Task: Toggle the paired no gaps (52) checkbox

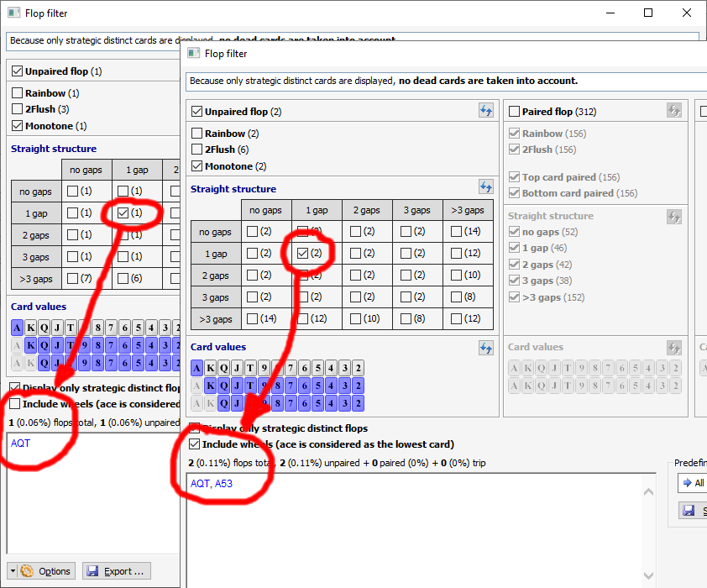Action: pyautogui.click(x=514, y=232)
